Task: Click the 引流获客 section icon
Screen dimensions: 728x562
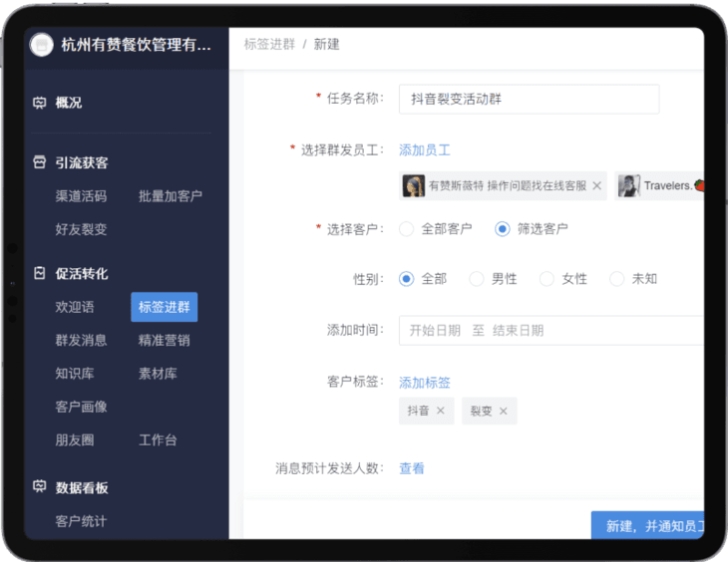Action: [40, 162]
